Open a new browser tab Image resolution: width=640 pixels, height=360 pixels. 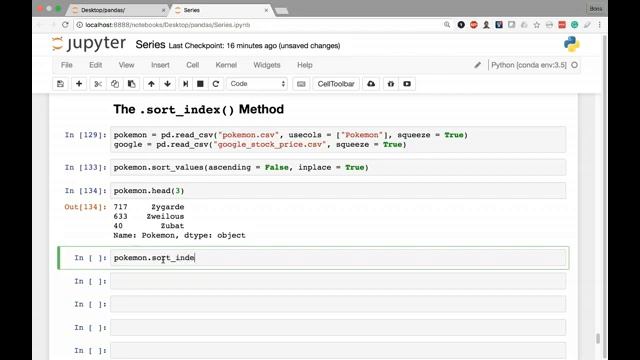pos(282,11)
